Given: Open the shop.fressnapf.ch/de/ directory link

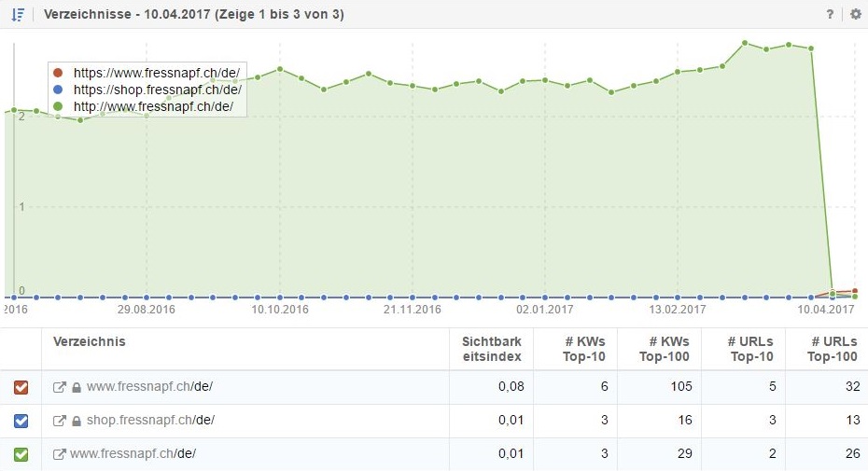Looking at the screenshot, I should click(x=150, y=421).
